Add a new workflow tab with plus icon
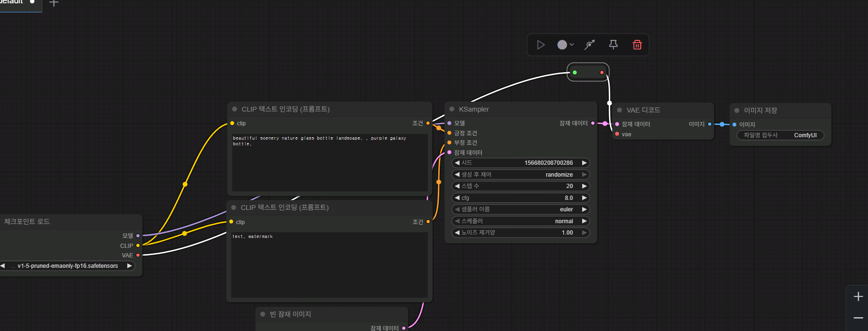The height and width of the screenshot is (331, 868). pyautogui.click(x=54, y=3)
